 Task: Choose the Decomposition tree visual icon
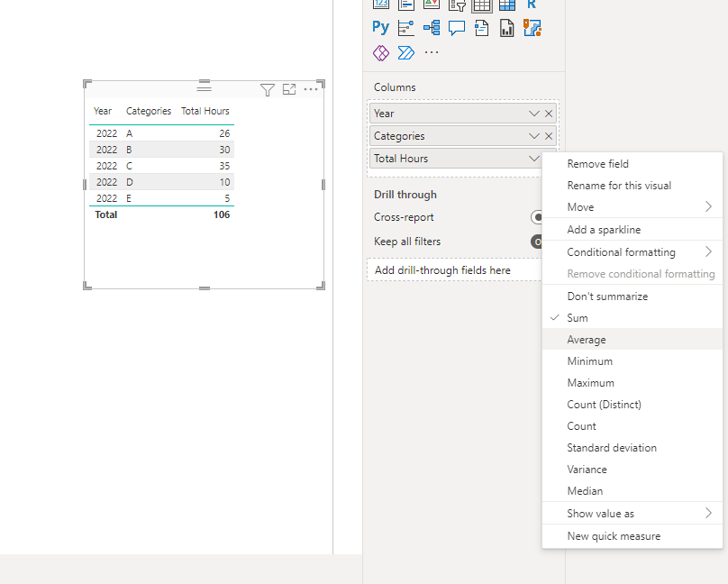pyautogui.click(x=432, y=28)
